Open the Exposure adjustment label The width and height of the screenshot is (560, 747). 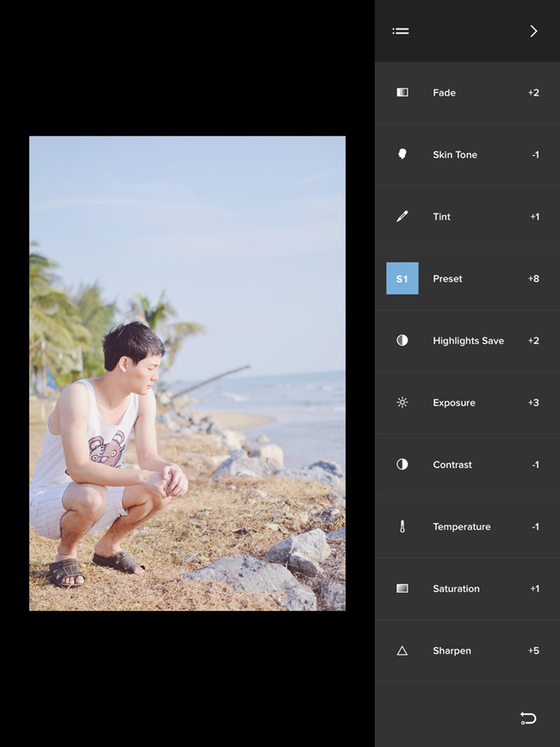coord(454,403)
